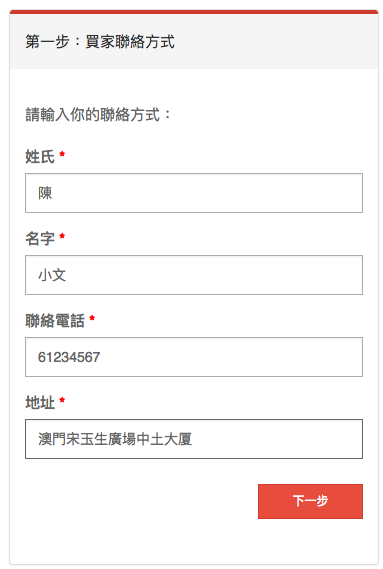Click the red asterisk beside 聯絡電話

click(92, 318)
